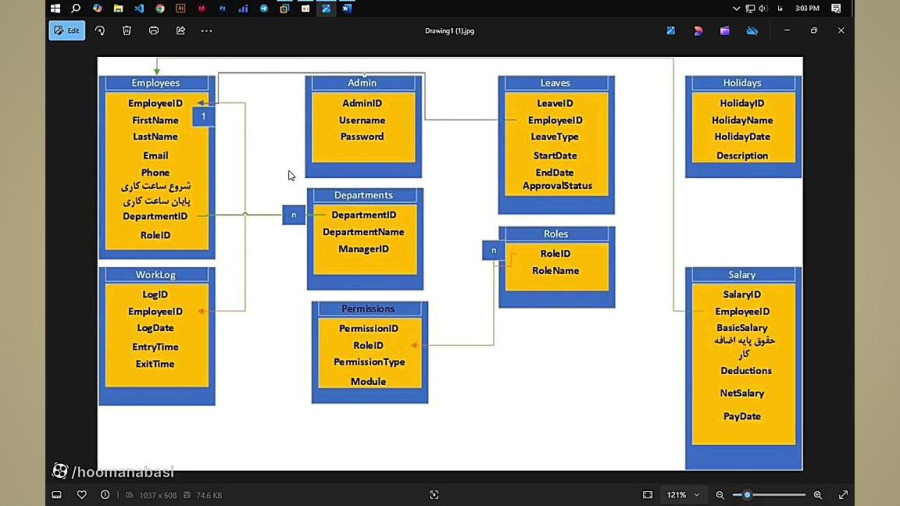
Task: Click the Admin table header in diagram
Action: click(x=362, y=83)
